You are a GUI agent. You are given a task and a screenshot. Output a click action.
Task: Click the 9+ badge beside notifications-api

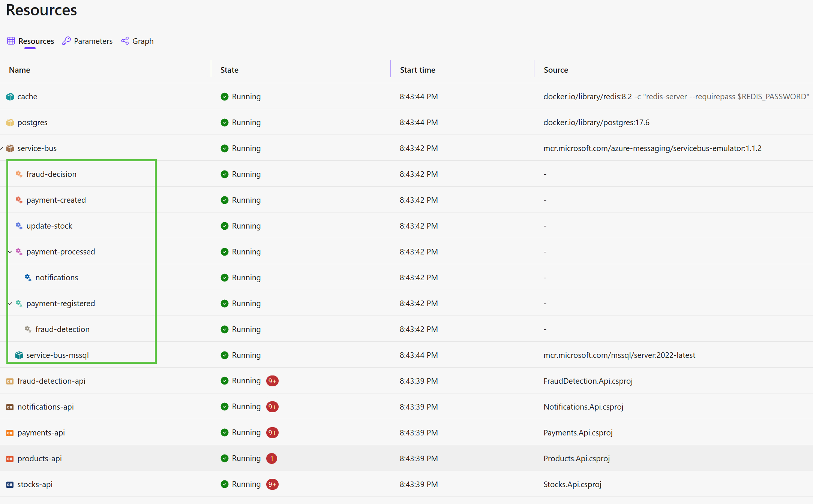click(x=272, y=407)
